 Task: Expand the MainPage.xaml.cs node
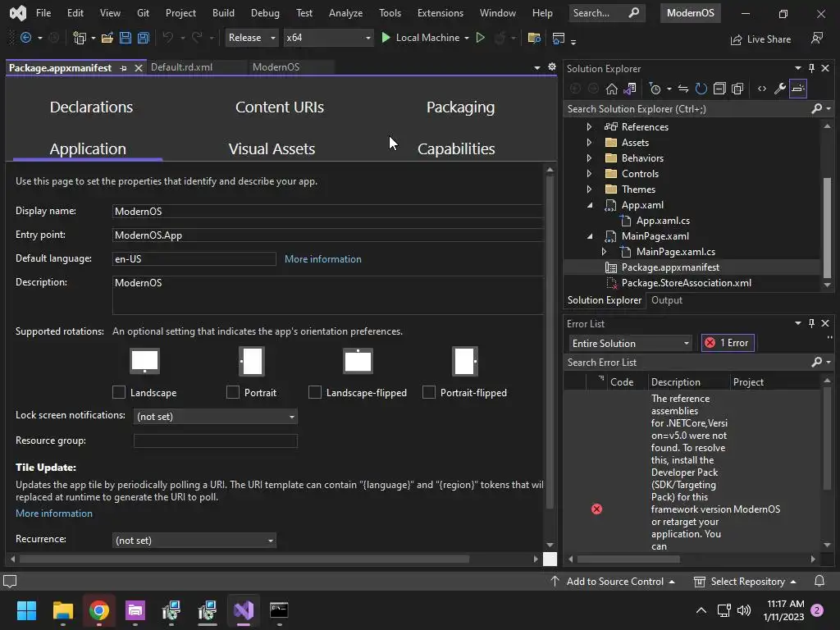[x=605, y=251]
